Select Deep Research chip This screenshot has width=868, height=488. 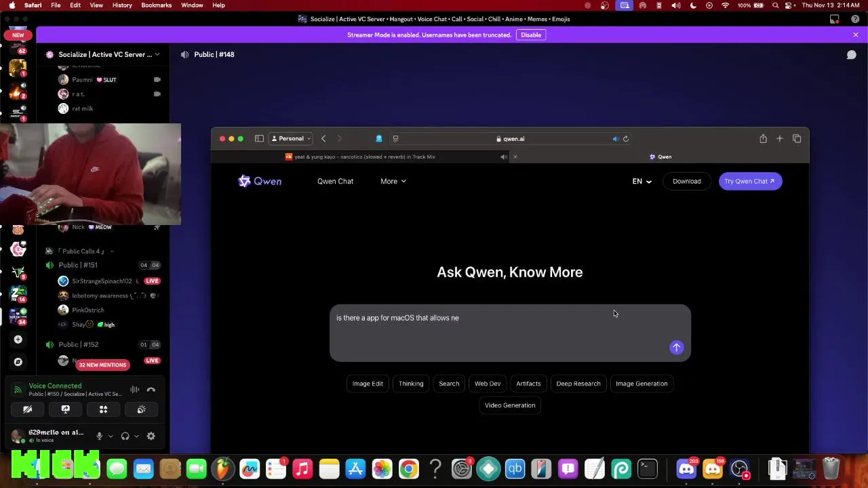[578, 384]
